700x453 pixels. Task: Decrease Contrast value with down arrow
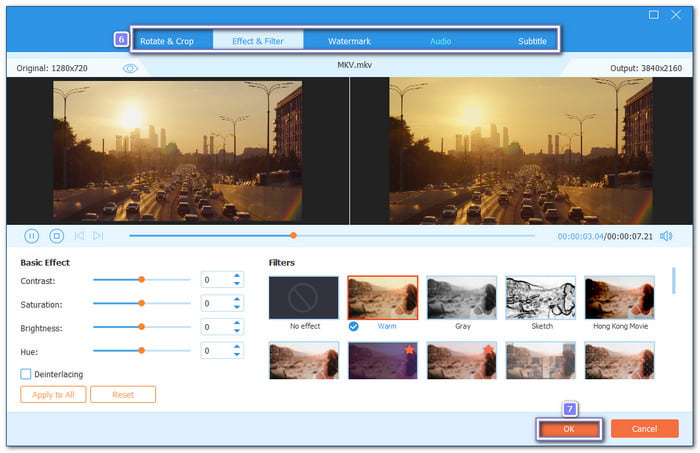pos(237,283)
